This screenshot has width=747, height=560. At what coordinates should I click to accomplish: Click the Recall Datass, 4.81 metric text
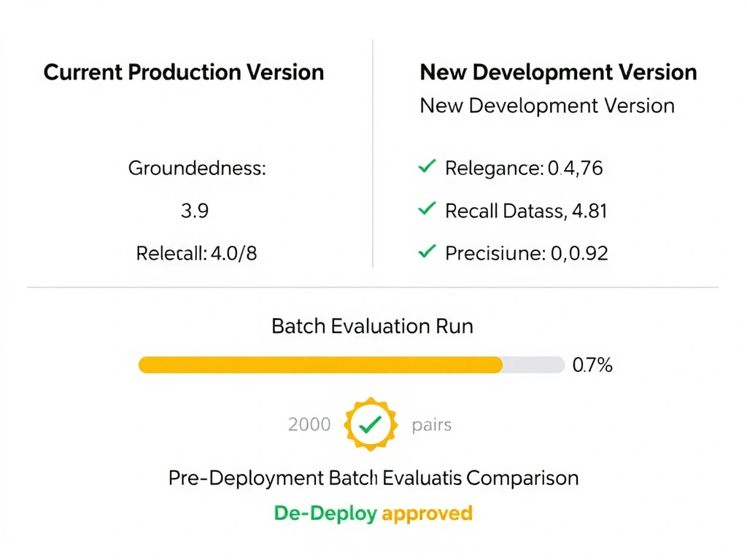tap(526, 211)
